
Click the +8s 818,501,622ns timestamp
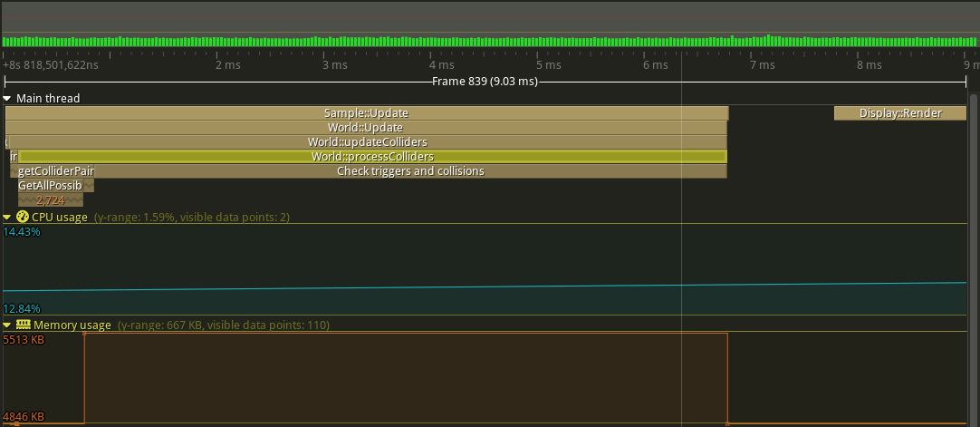tap(51, 65)
